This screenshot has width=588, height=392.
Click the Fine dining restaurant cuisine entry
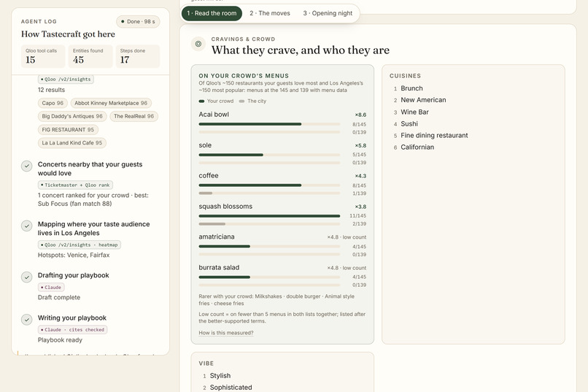coord(434,136)
